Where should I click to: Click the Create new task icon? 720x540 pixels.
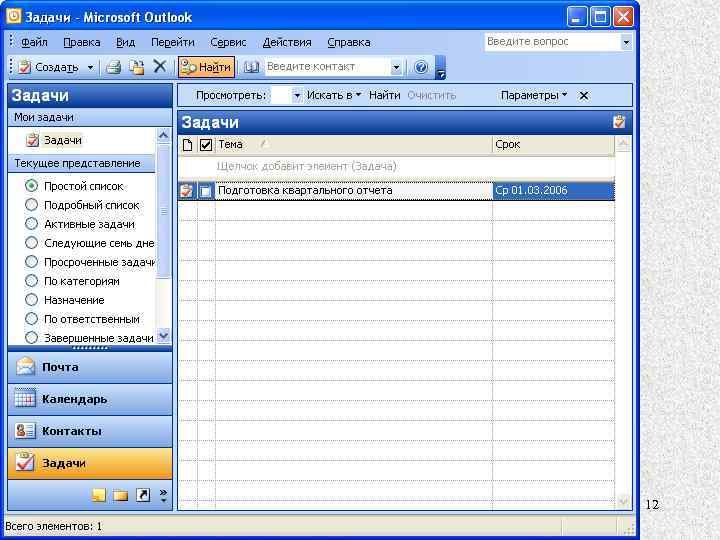tap(24, 68)
